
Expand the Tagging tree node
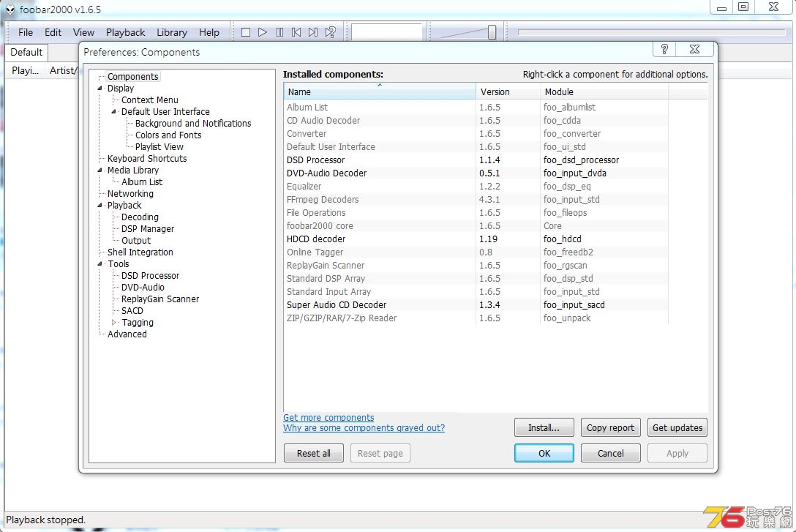[113, 323]
